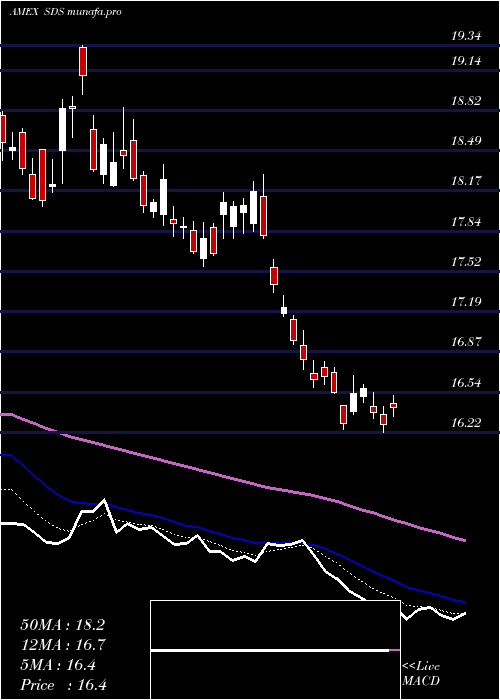Click the AMEX SDS munafa.pro title

65,12
